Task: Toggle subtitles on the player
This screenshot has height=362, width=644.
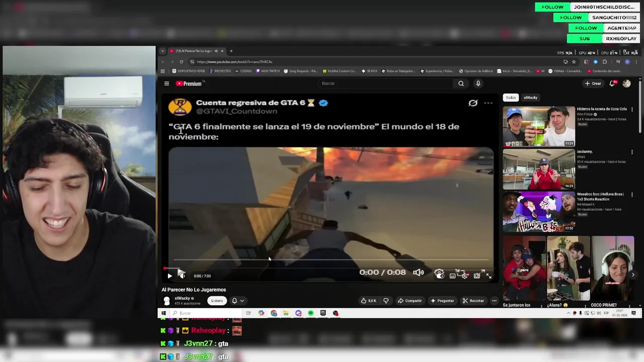Action: point(452,276)
